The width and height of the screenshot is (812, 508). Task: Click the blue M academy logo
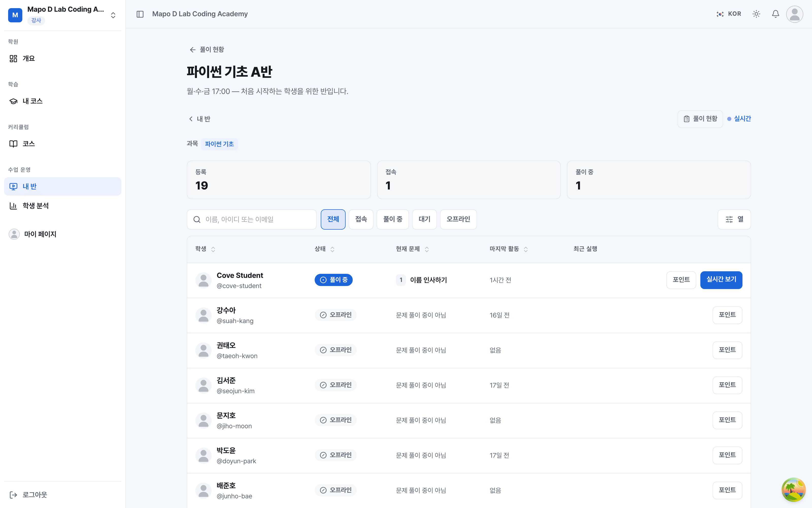coord(15,15)
